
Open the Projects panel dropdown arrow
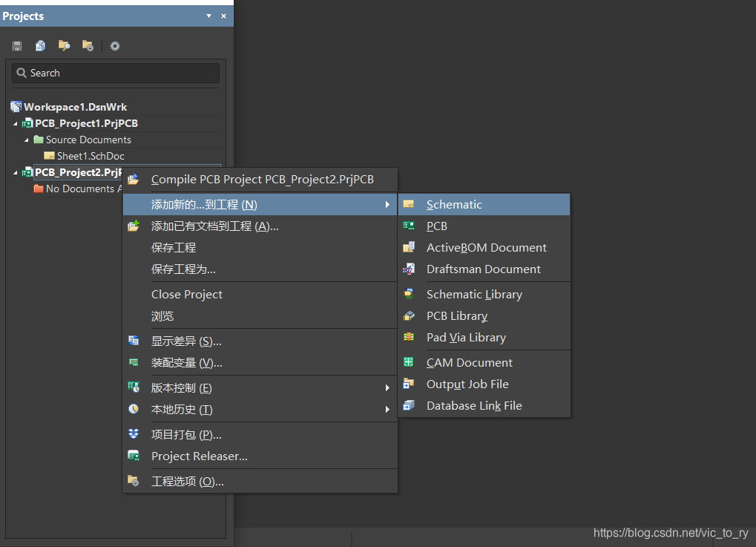click(208, 16)
